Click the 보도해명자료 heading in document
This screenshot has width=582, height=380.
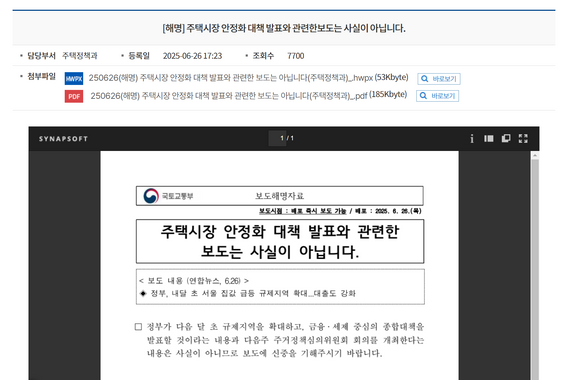(x=279, y=196)
